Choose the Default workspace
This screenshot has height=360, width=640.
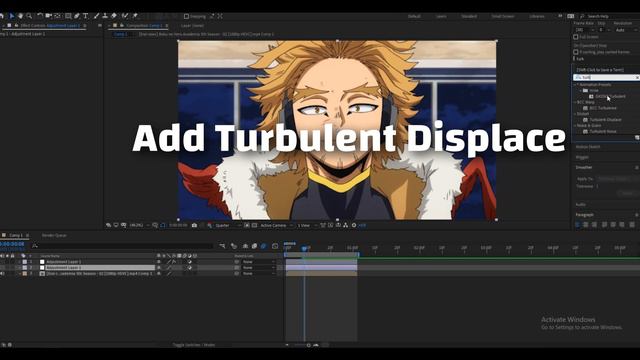click(414, 16)
